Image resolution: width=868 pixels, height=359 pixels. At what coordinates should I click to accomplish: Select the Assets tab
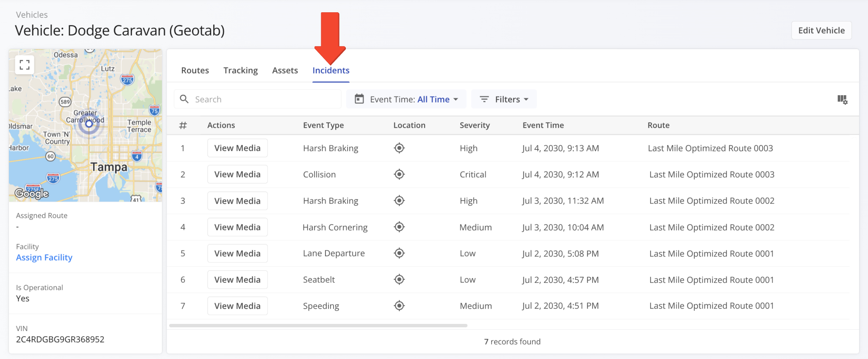(x=285, y=70)
